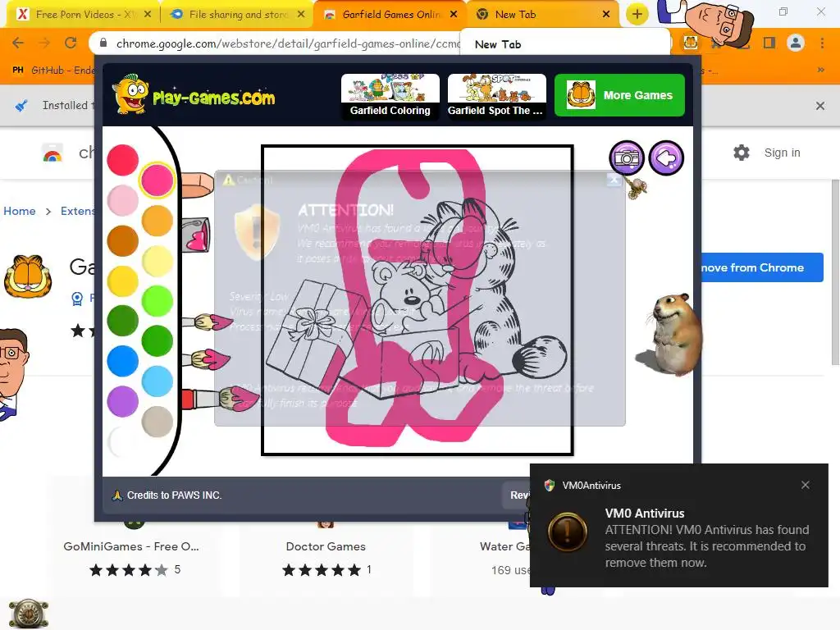The image size is (840, 630).
Task: Select the dark green color swatch
Action: 123,321
